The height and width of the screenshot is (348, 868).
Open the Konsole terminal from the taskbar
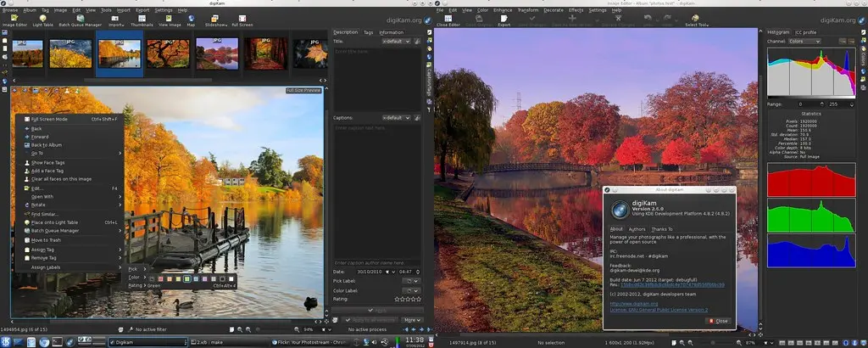57,341
